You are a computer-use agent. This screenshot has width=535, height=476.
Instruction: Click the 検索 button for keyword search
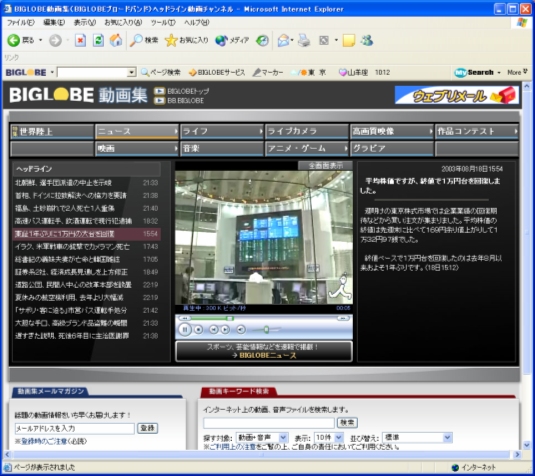347,423
